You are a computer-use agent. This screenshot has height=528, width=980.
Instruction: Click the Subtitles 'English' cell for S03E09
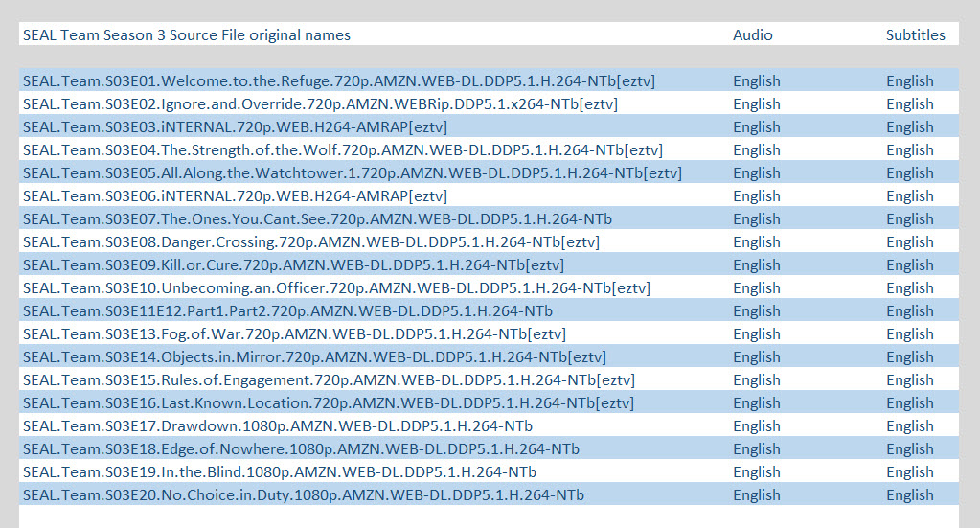[x=909, y=265]
